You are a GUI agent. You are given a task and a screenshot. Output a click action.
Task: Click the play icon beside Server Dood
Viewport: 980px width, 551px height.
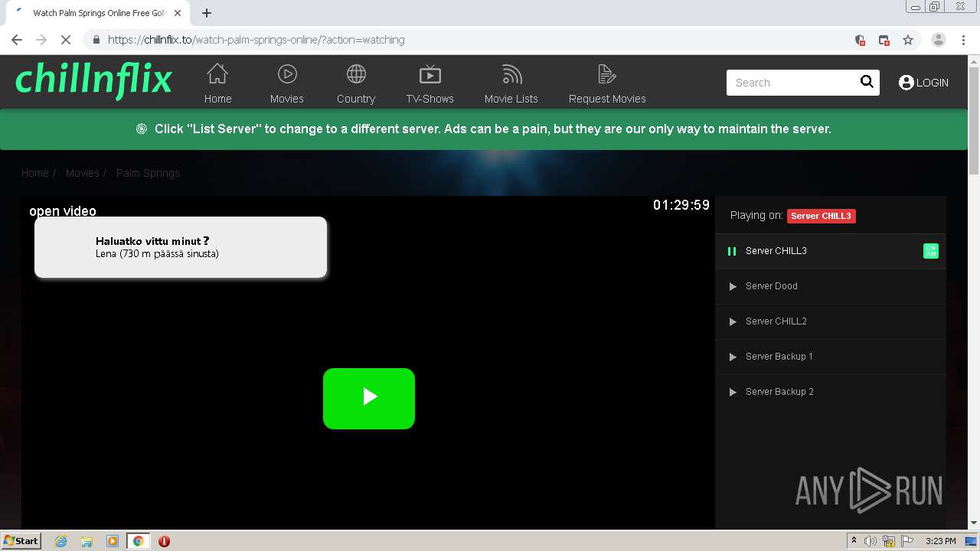coord(733,286)
